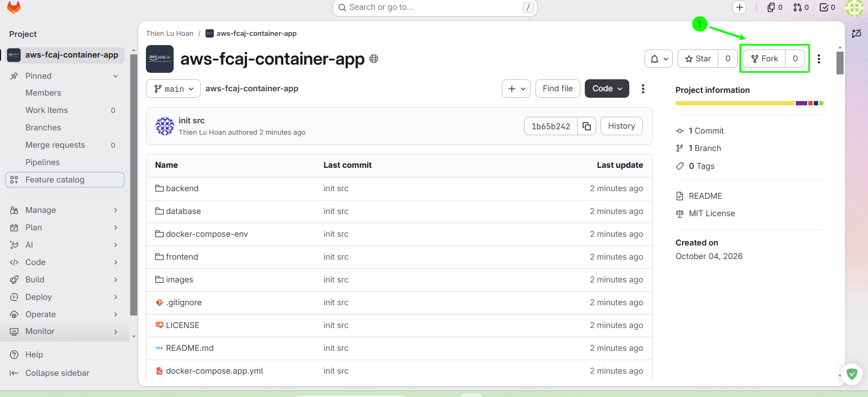Open Members in the sidebar
This screenshot has width=868, height=397.
click(65, 93)
